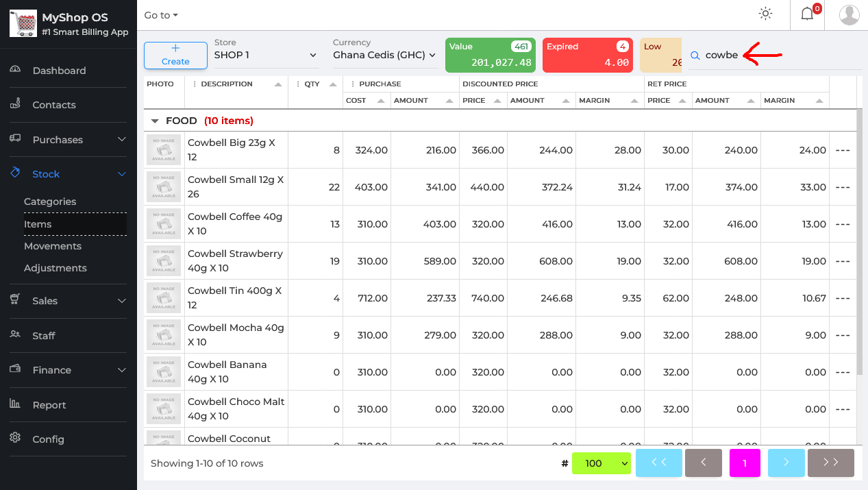Sort by the Description column header
Image resolution: width=868 pixels, height=490 pixels.
(227, 84)
